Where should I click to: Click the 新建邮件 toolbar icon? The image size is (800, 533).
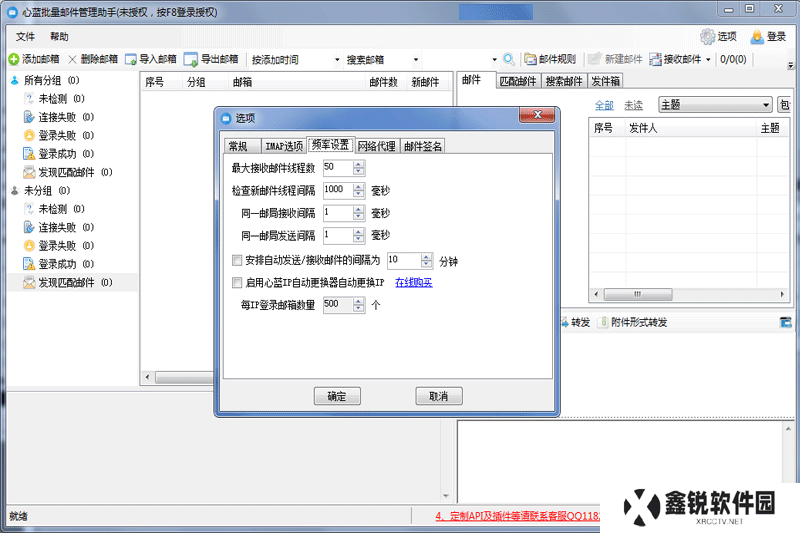coord(593,59)
